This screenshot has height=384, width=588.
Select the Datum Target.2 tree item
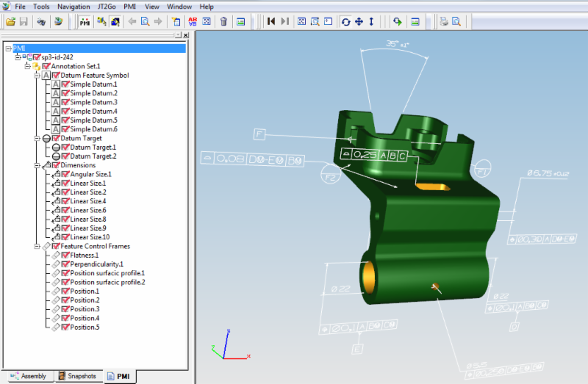[93, 156]
